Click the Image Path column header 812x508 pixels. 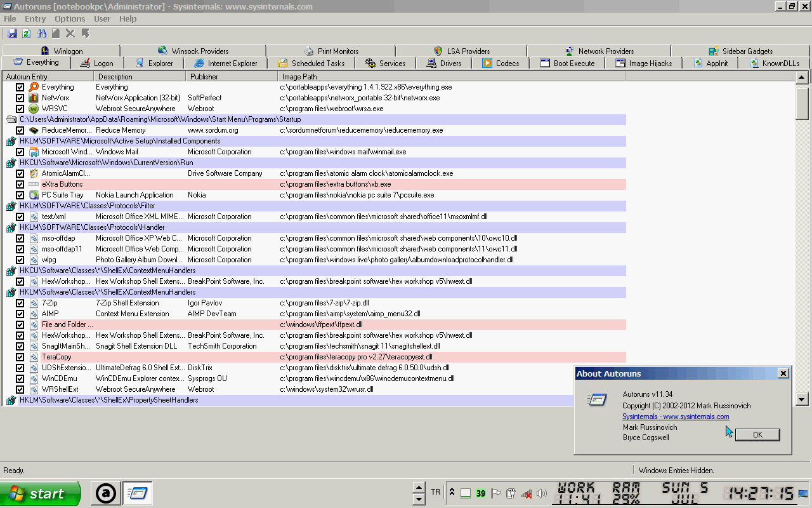[x=451, y=76]
